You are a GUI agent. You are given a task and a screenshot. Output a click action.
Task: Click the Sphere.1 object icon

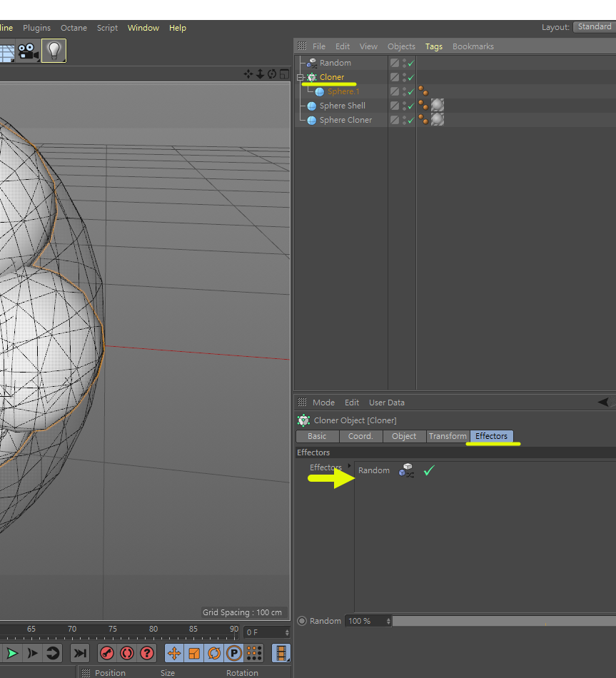point(320,91)
